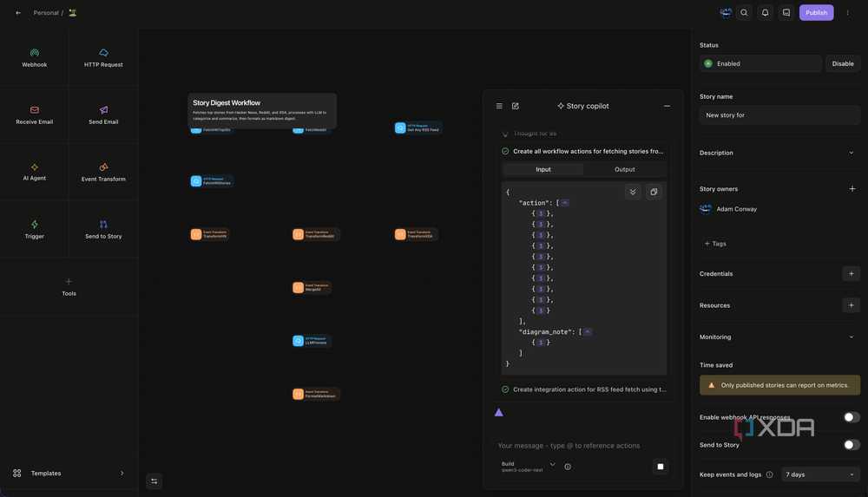
Task: Select the Story Digest Workflow note
Action: pos(262,110)
